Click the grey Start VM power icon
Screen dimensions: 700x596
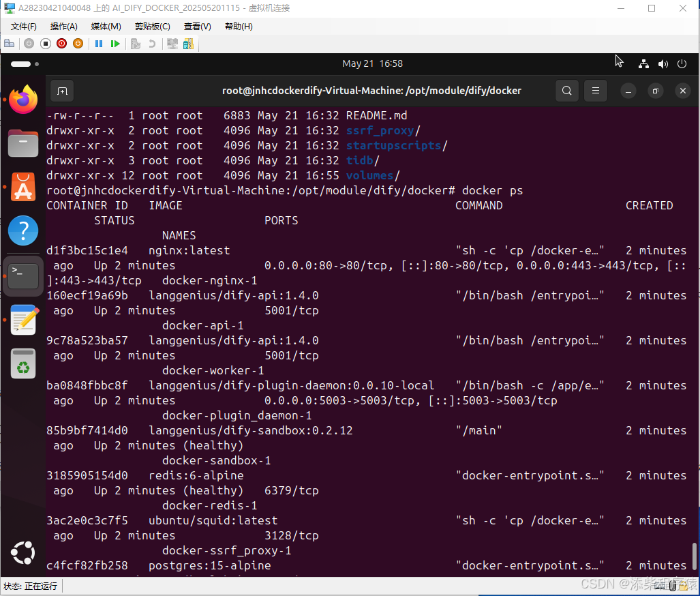(x=29, y=44)
